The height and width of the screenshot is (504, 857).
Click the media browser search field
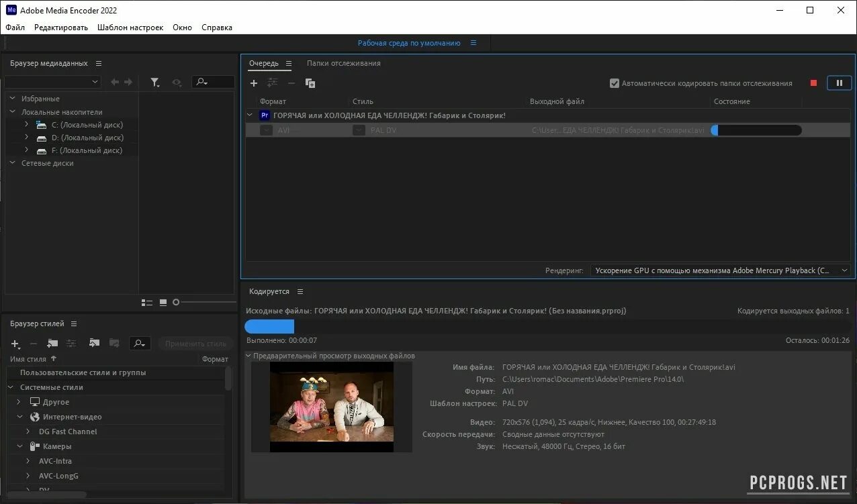click(x=213, y=82)
